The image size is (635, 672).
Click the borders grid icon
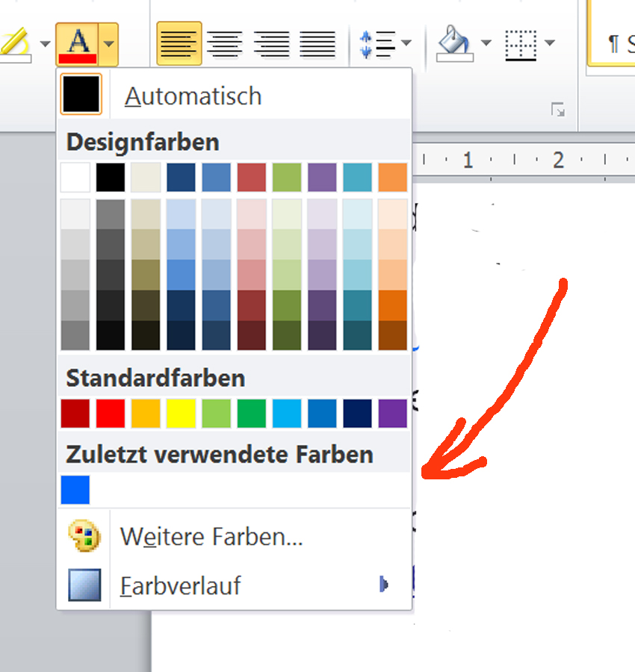pyautogui.click(x=521, y=43)
